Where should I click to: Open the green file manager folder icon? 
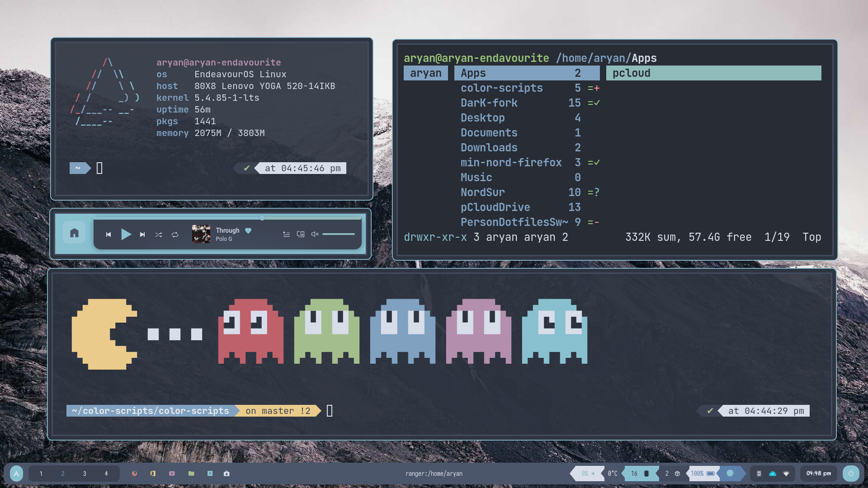(191, 474)
